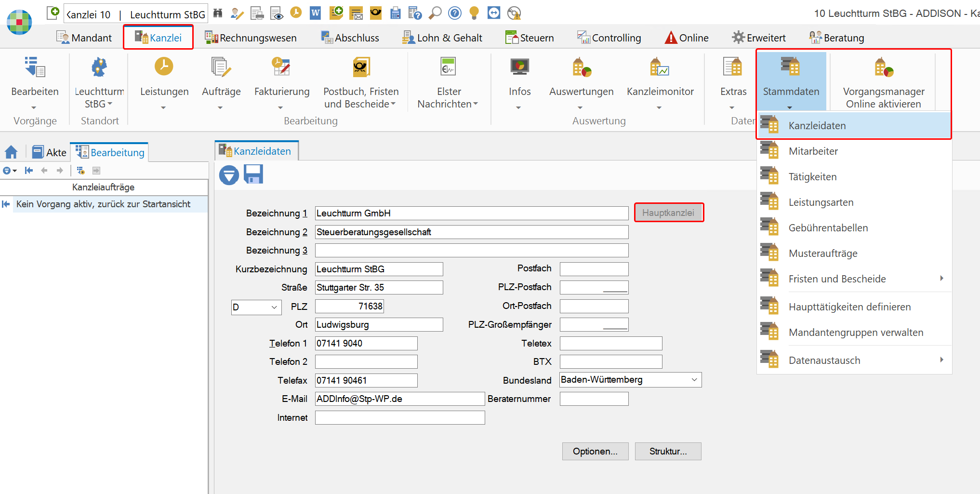Click the binoculars search icon
The width and height of the screenshot is (980, 494).
(218, 13)
